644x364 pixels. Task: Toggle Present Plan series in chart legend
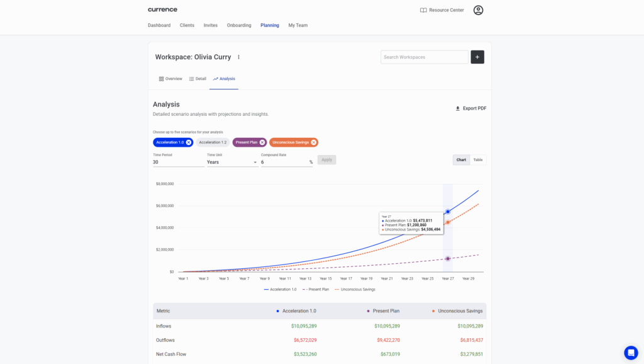(316, 289)
